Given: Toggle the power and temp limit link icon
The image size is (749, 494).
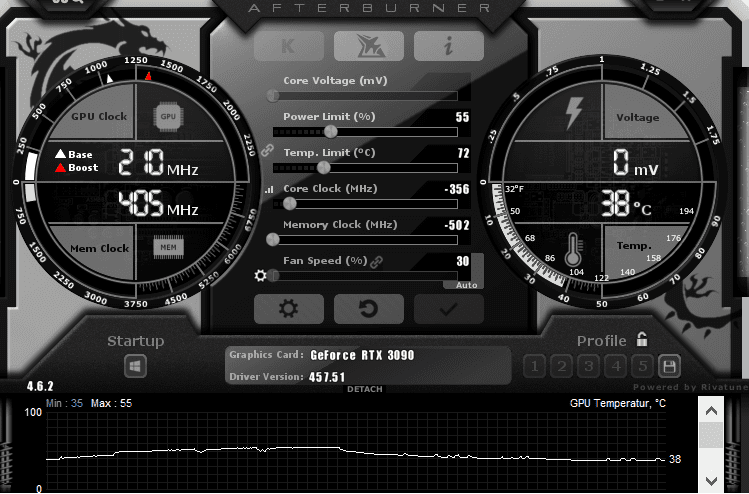Looking at the screenshot, I should click(267, 150).
